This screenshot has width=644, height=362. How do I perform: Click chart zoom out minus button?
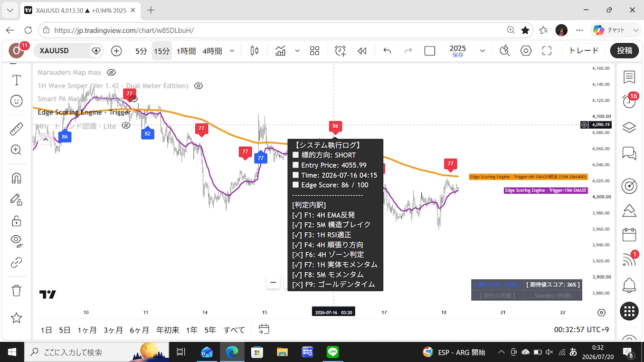[x=273, y=282]
